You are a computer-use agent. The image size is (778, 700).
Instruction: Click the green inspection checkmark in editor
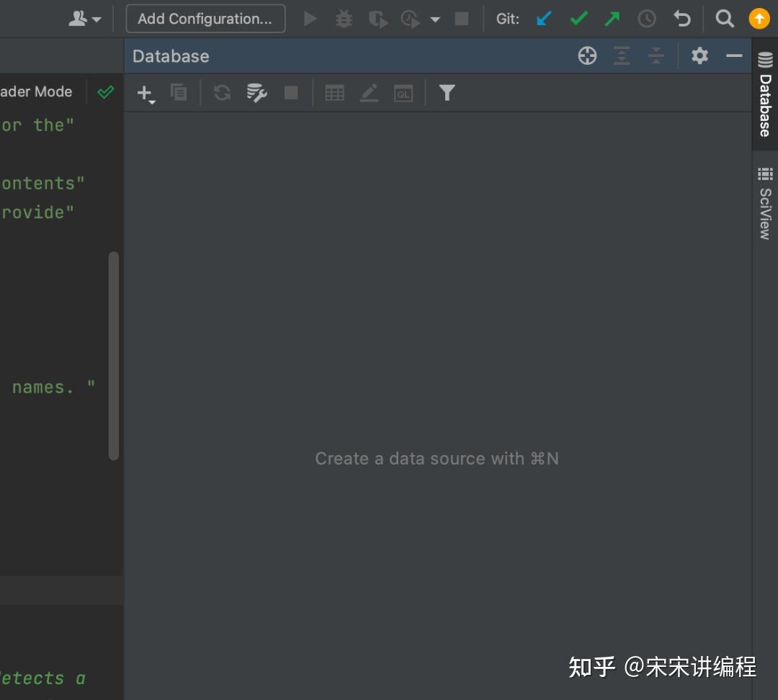click(105, 91)
